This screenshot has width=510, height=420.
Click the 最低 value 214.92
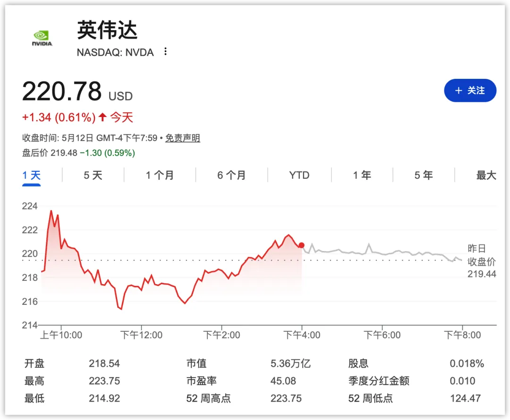tap(104, 399)
